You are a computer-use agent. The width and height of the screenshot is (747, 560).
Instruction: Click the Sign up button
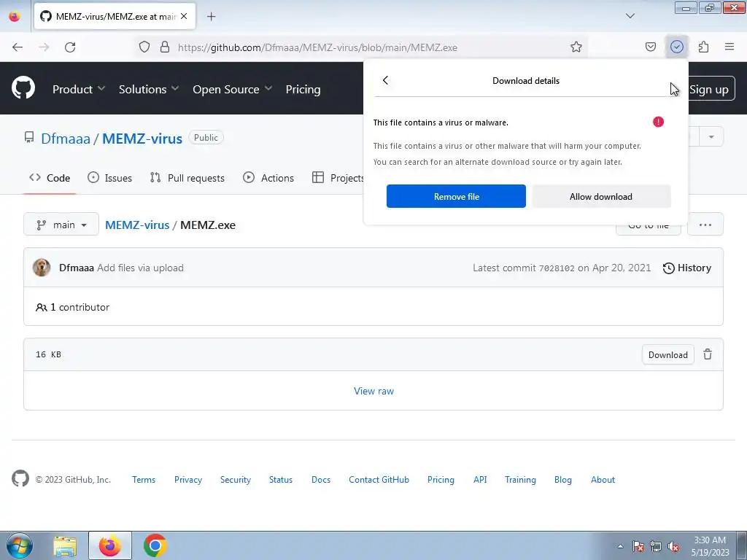click(709, 89)
